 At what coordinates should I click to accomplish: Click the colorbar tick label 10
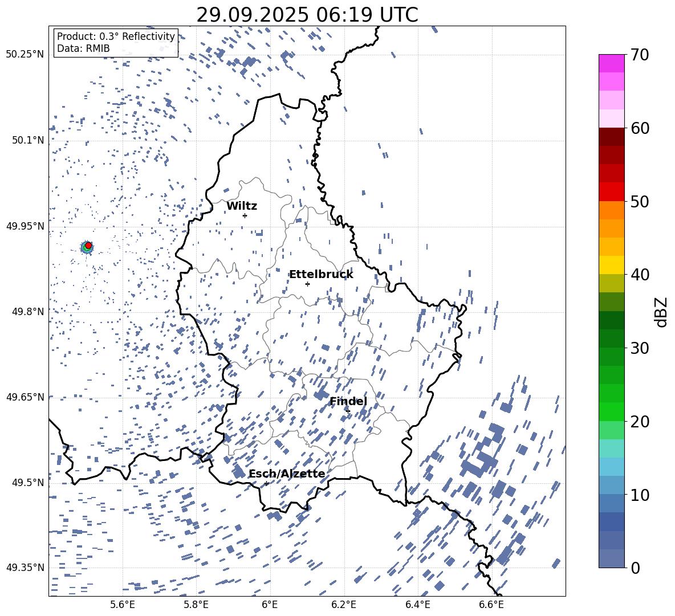tap(640, 495)
